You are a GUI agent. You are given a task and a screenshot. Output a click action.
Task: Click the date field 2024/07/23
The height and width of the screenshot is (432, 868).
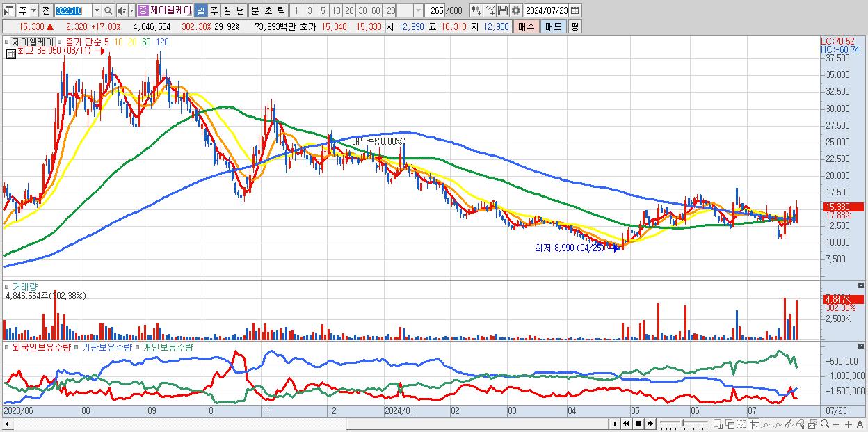pyautogui.click(x=545, y=10)
